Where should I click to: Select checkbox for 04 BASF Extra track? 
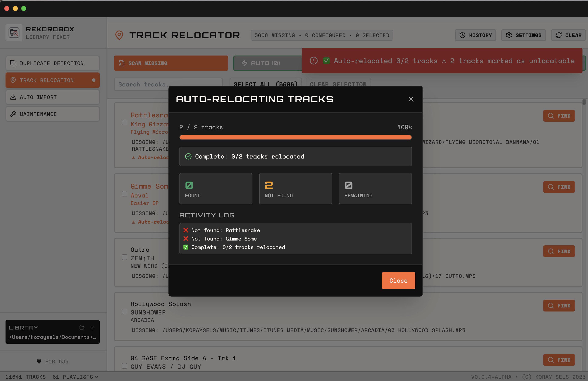pos(125,366)
